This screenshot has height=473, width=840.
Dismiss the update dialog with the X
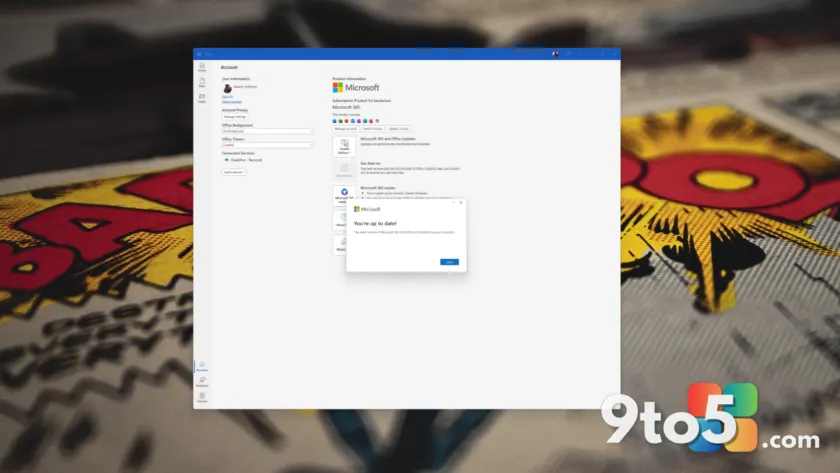(x=461, y=202)
